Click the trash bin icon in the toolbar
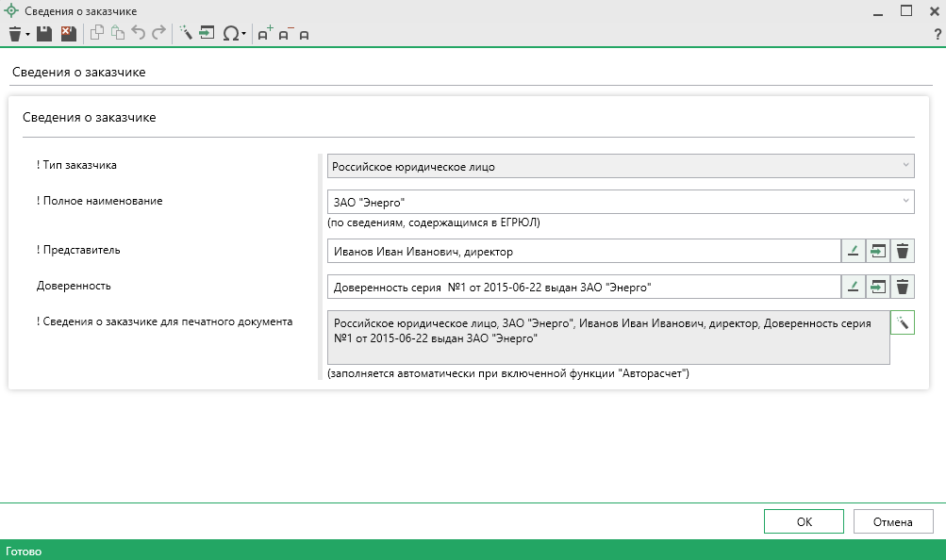 [x=14, y=34]
